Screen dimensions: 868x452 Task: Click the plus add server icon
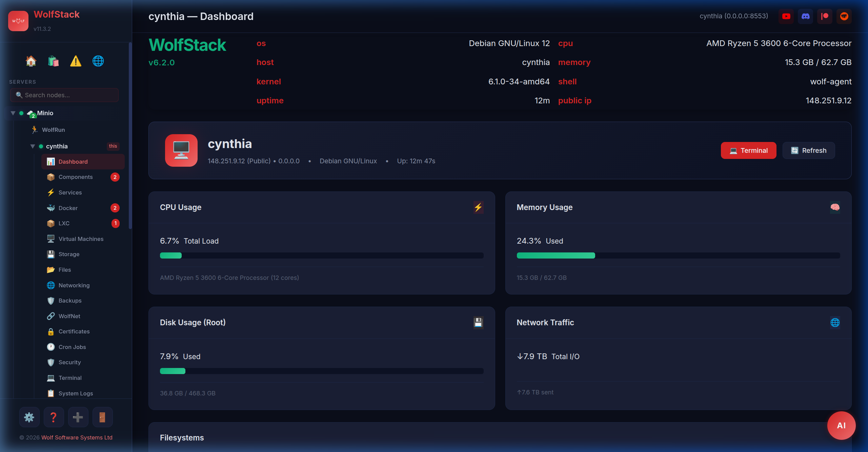click(x=78, y=417)
